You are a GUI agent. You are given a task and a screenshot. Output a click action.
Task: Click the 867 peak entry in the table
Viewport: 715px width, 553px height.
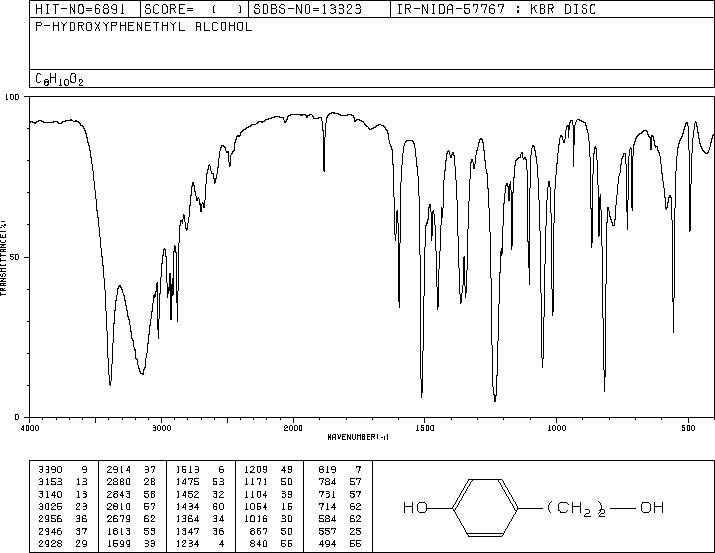[269, 532]
